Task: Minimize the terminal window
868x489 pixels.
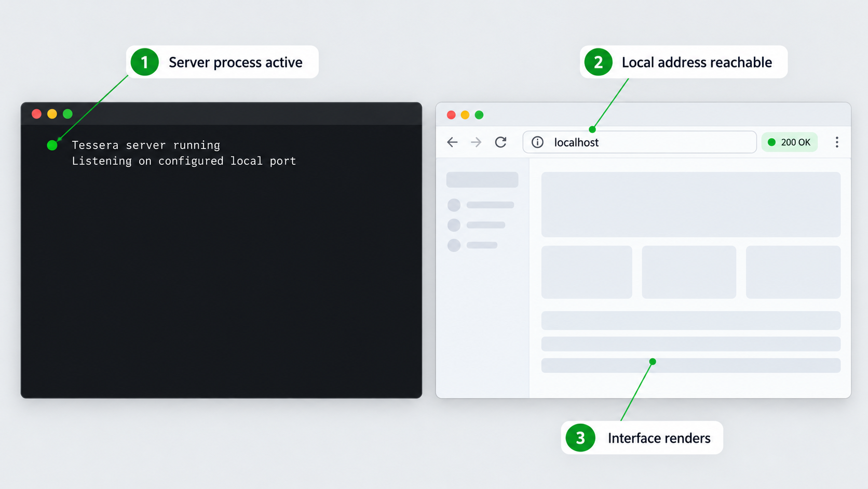Action: (52, 114)
